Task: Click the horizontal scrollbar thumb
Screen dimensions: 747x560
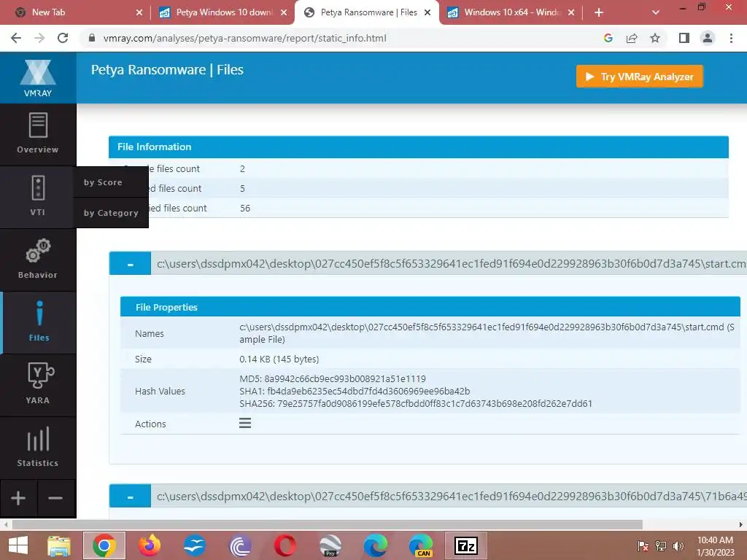Action: (x=328, y=524)
